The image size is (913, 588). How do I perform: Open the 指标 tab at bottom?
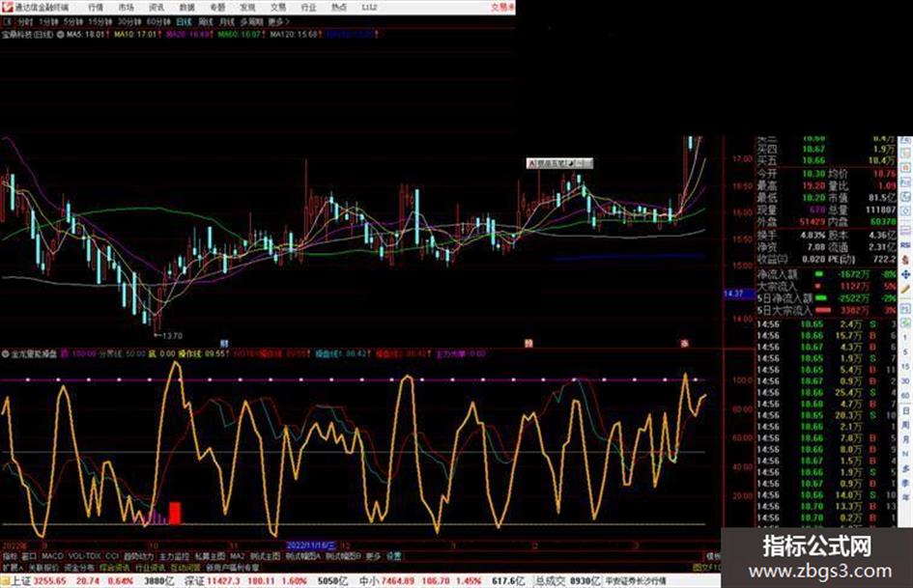[x=10, y=556]
